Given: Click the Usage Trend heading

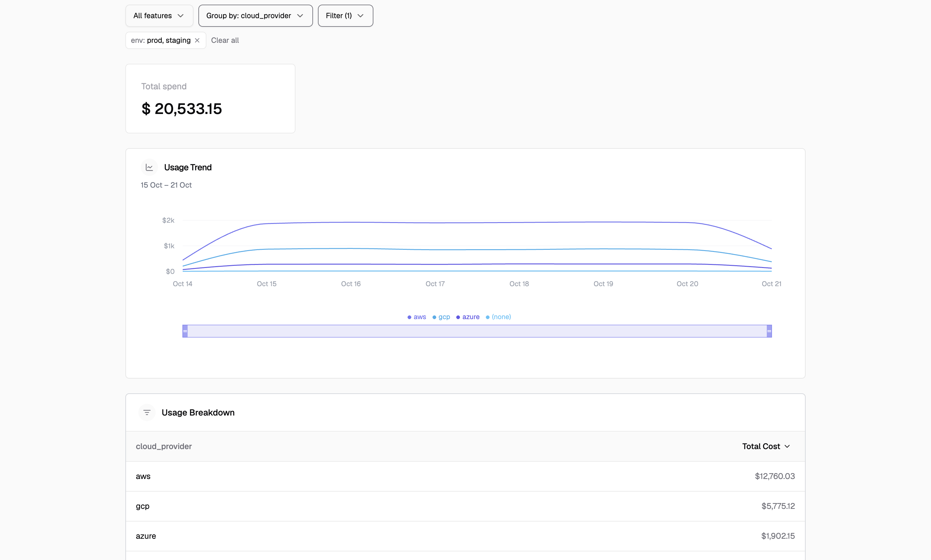Looking at the screenshot, I should click(x=188, y=167).
